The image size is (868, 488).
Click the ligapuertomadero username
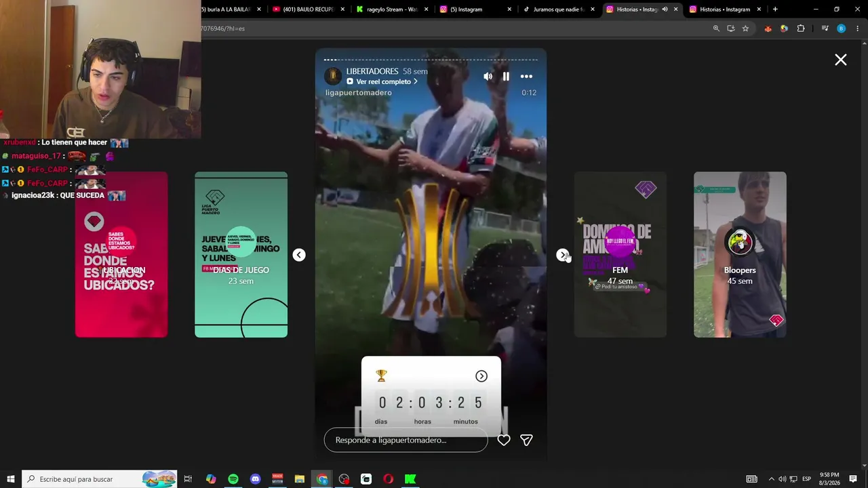point(359,93)
